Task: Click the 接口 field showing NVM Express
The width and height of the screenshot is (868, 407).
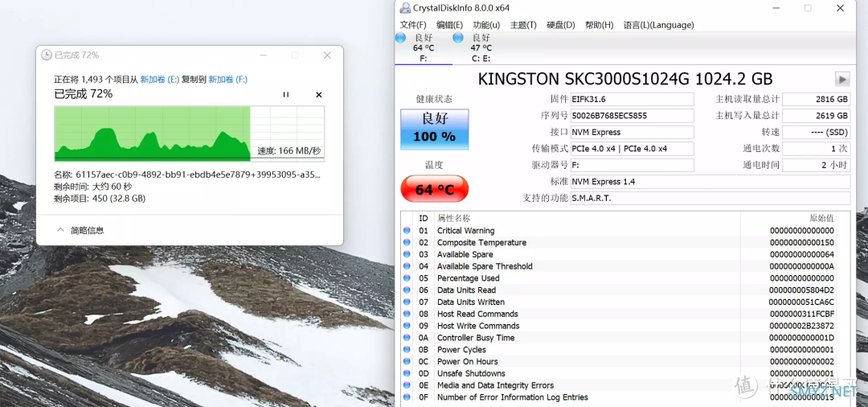Action: (633, 133)
